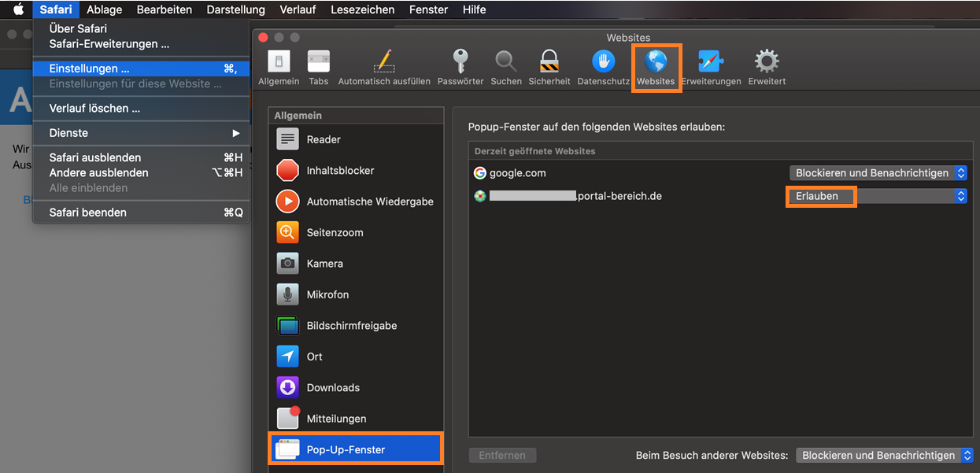This screenshot has width=980, height=473.
Task: Open Automatisch ausfüllen preferences
Action: tap(384, 68)
